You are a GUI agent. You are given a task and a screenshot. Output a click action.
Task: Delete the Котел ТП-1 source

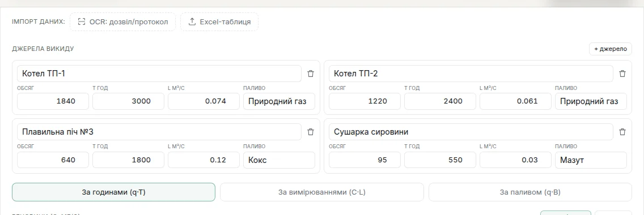tap(311, 74)
